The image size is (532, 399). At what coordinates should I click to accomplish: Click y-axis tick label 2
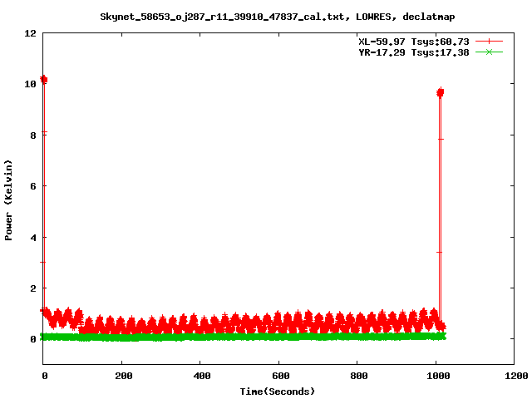pyautogui.click(x=33, y=288)
